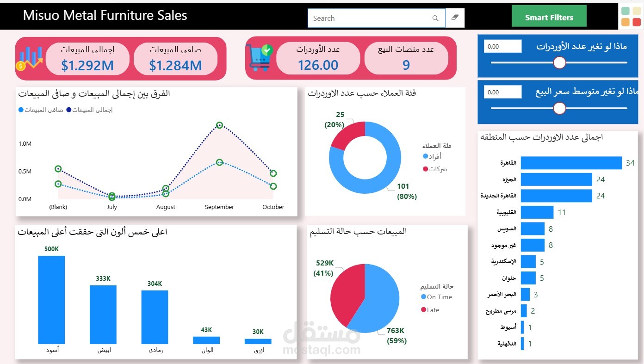Click the 0.00 field in the average price what-if panel
Screen dimensions: 644x364
pyautogui.click(x=502, y=92)
